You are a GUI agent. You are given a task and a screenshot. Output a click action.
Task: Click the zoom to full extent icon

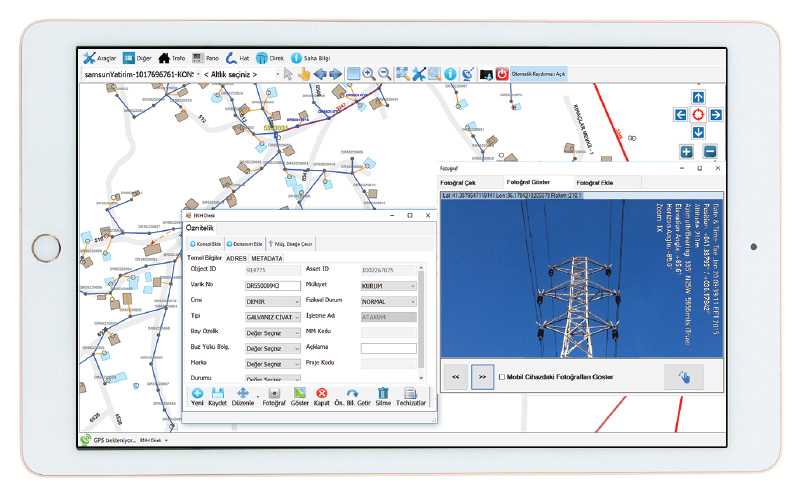[x=403, y=75]
